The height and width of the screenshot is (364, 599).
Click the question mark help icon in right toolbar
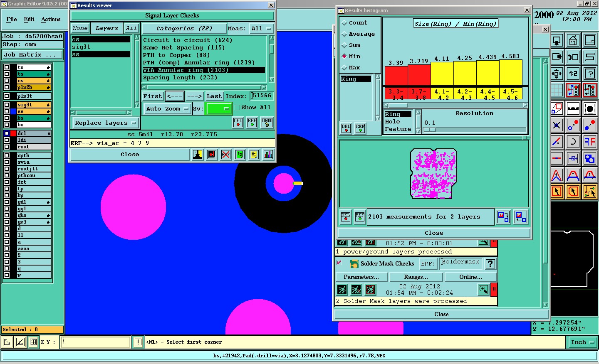pos(590,74)
